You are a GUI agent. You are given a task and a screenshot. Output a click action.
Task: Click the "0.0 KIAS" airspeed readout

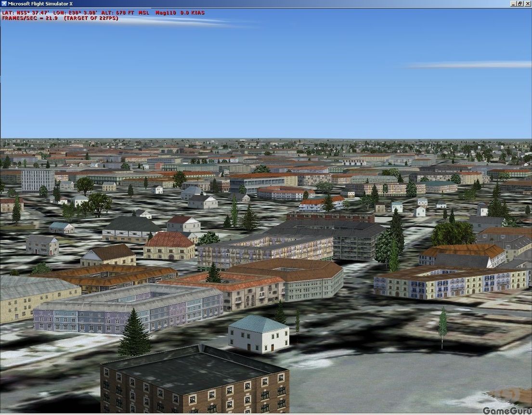193,13
